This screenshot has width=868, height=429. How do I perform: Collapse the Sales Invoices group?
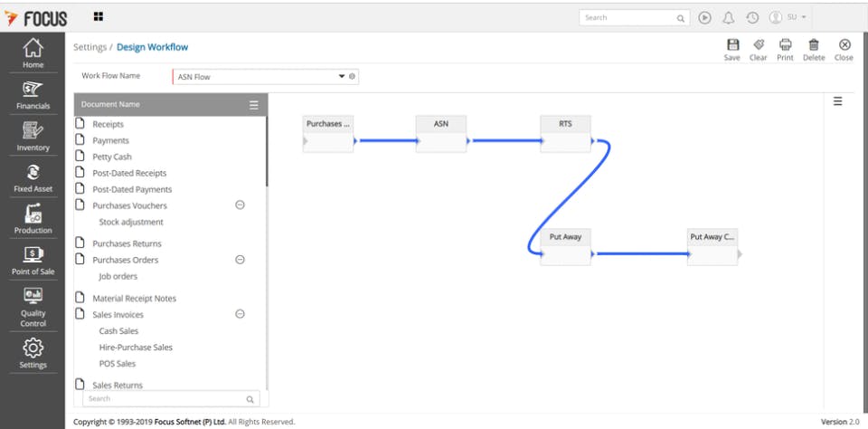click(x=240, y=314)
